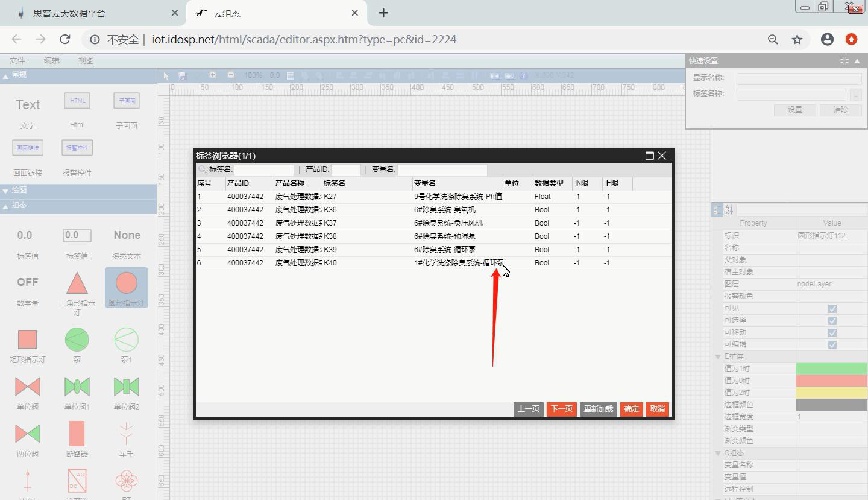868x500 pixels.
Task: Uncheck the 可移动 movable checkbox
Action: (832, 332)
